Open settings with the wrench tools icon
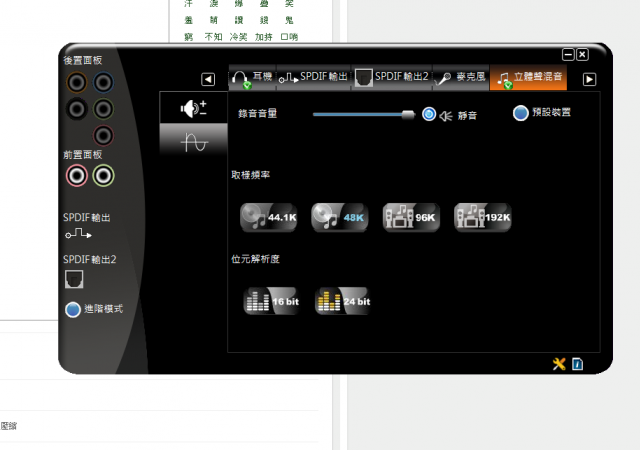 click(559, 364)
